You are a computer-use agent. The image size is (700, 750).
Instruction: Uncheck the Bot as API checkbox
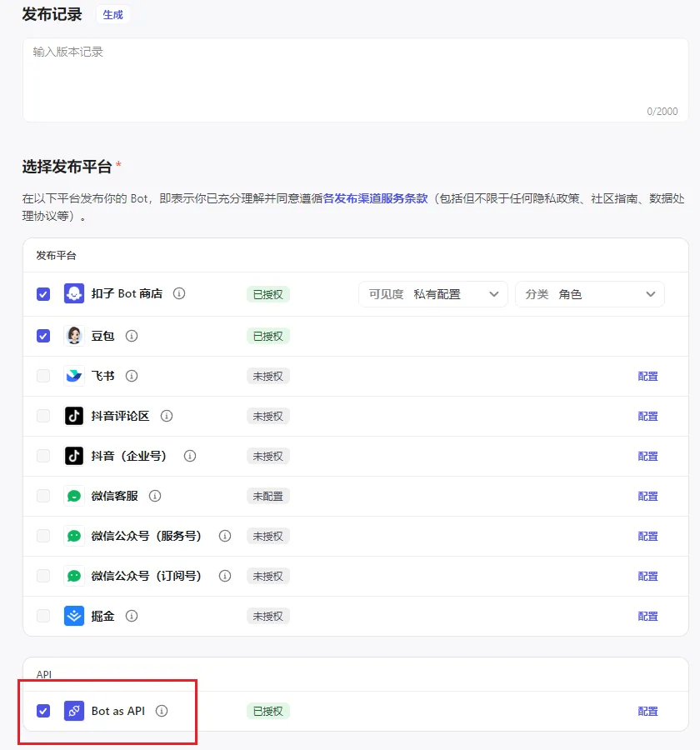43,711
